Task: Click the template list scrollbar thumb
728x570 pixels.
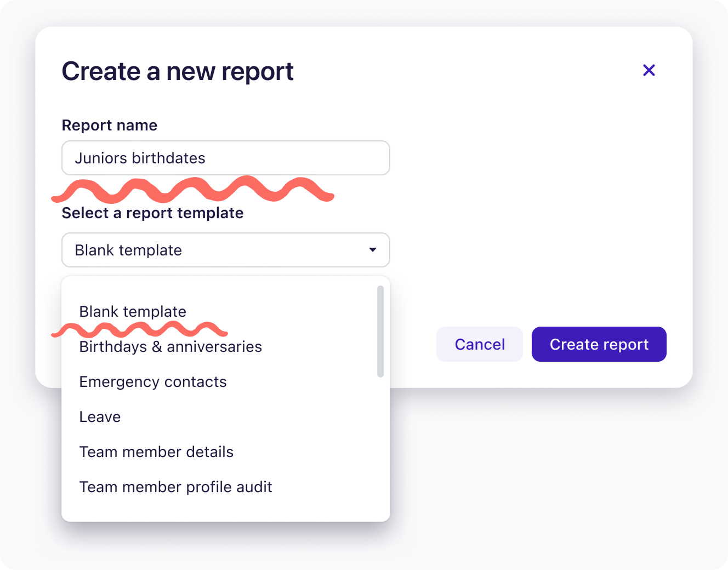Action: pos(380,332)
